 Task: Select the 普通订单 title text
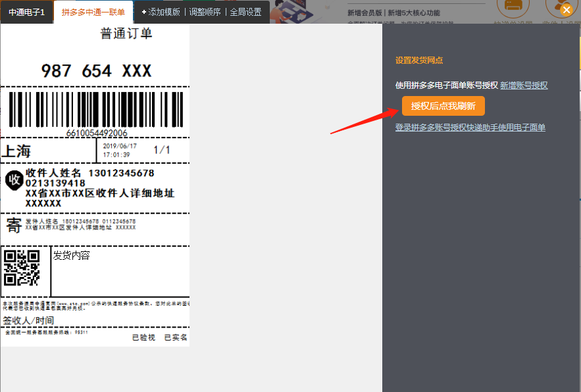coord(126,34)
